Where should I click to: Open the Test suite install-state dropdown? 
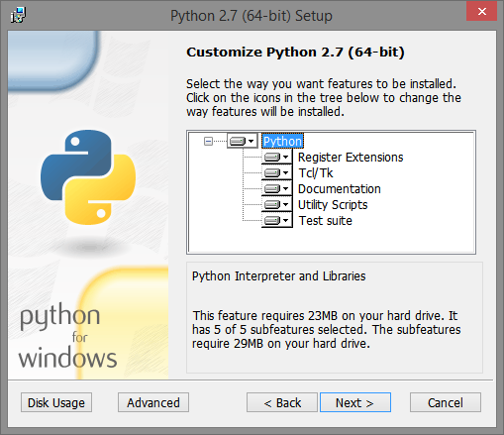tap(277, 221)
